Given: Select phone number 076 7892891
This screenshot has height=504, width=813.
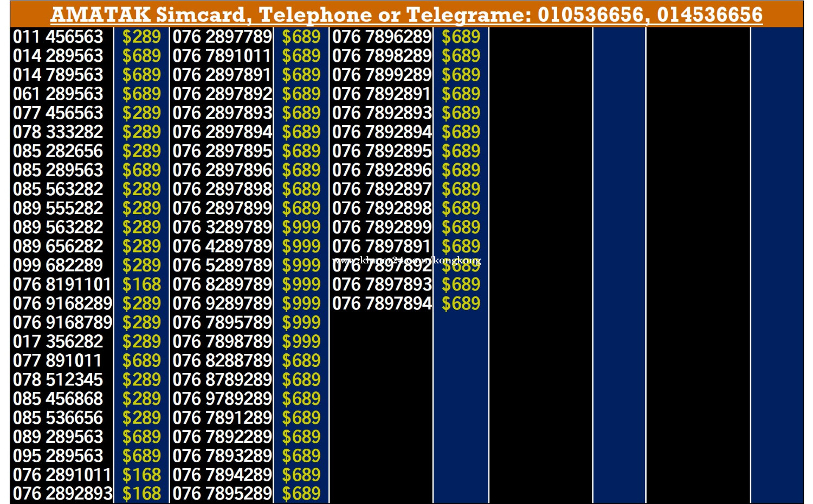Looking at the screenshot, I should pyautogui.click(x=382, y=94).
